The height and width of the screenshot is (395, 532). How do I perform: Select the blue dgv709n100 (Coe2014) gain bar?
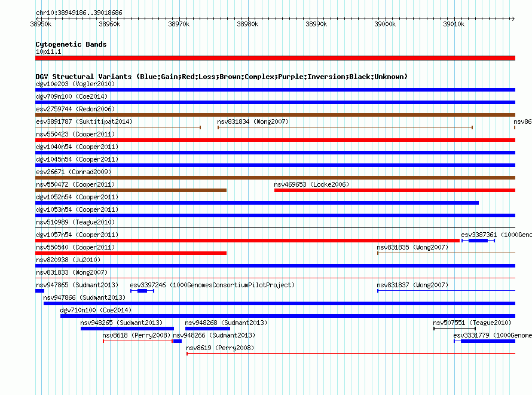(275, 102)
